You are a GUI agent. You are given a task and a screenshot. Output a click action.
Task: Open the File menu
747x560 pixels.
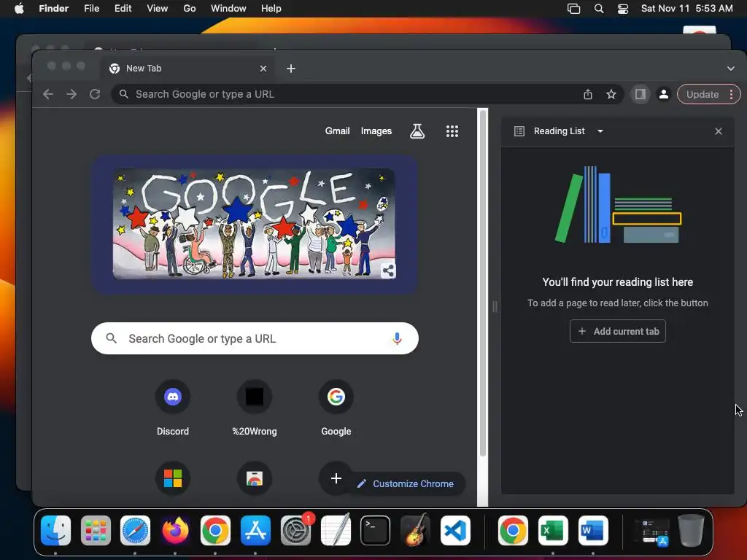point(91,9)
